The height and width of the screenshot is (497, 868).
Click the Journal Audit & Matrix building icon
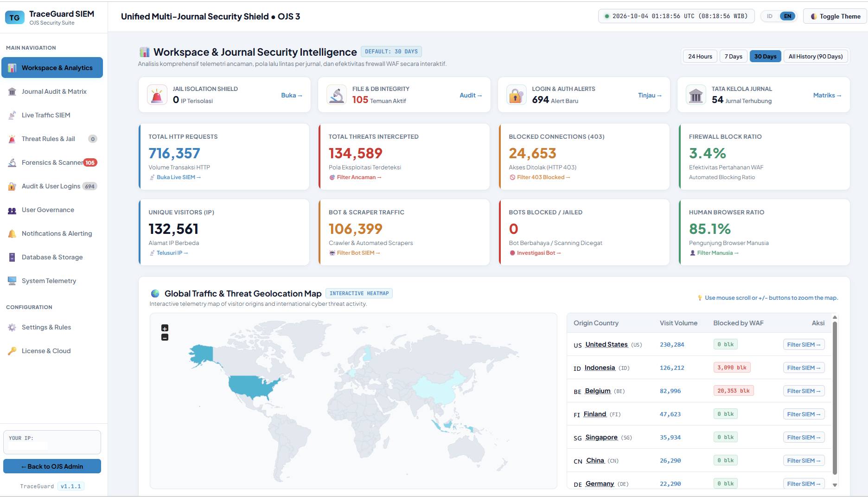pyautogui.click(x=12, y=92)
